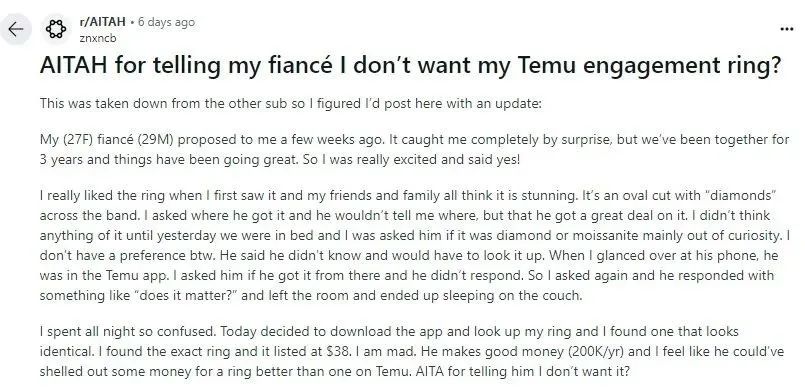Open the three-dot post options menu
Image resolution: width=805 pixels, height=389 pixels.
[x=787, y=29]
